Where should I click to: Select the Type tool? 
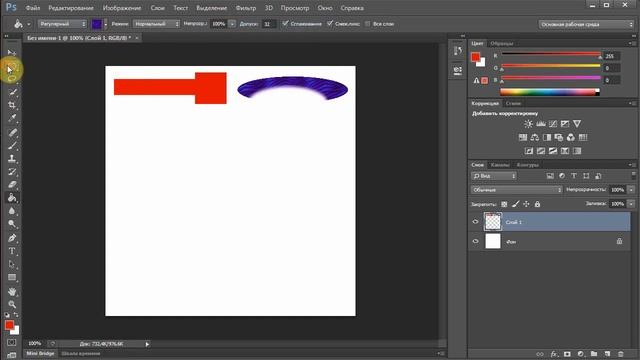12,251
